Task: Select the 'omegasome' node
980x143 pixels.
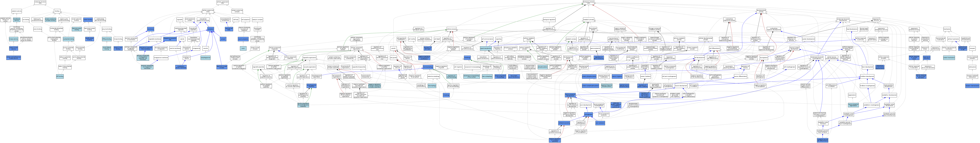Action: 196,48
